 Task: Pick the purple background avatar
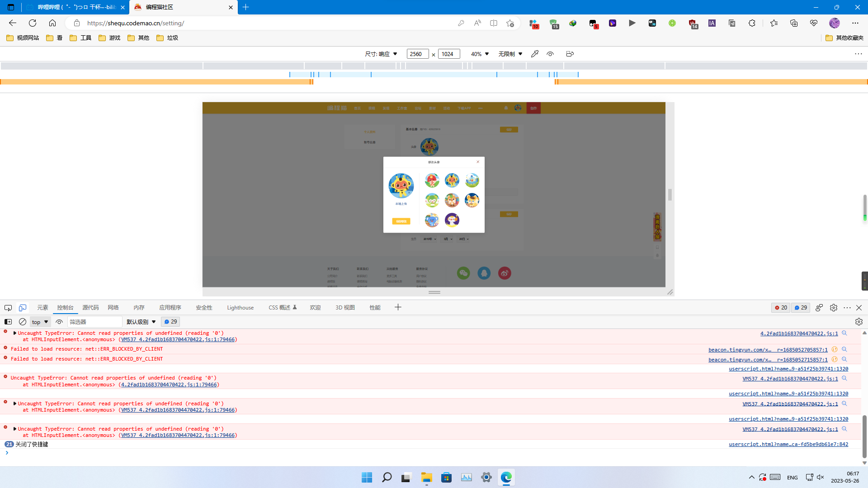[452, 220]
